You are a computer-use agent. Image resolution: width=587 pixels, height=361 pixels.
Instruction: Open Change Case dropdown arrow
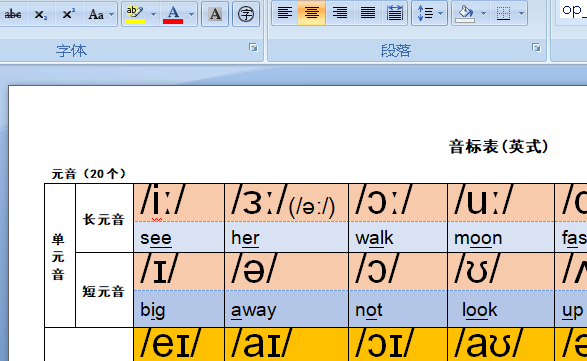[112, 14]
